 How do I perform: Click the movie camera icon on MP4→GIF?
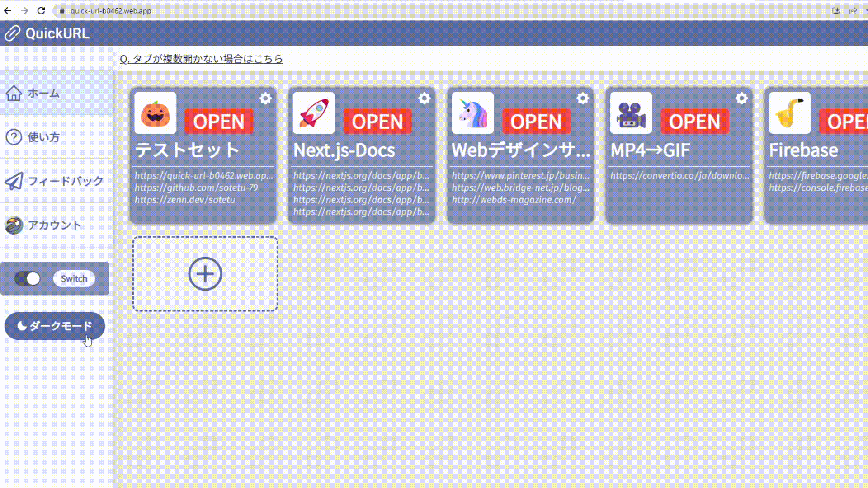pos(631,113)
